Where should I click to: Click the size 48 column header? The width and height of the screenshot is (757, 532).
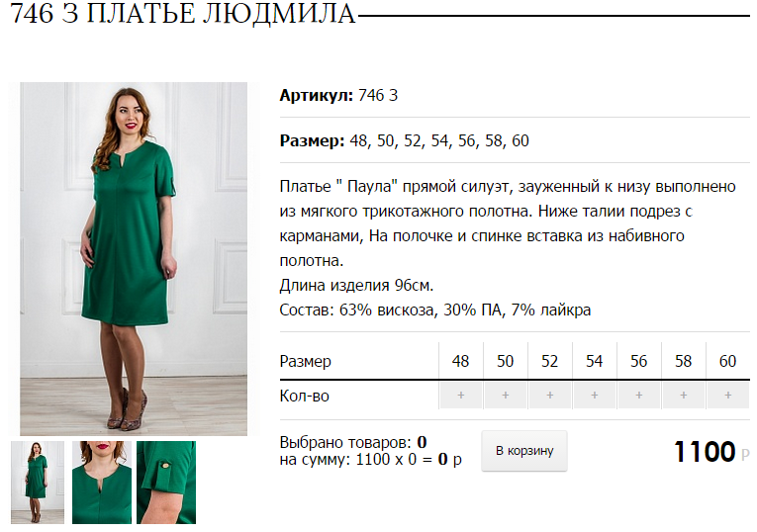460,361
